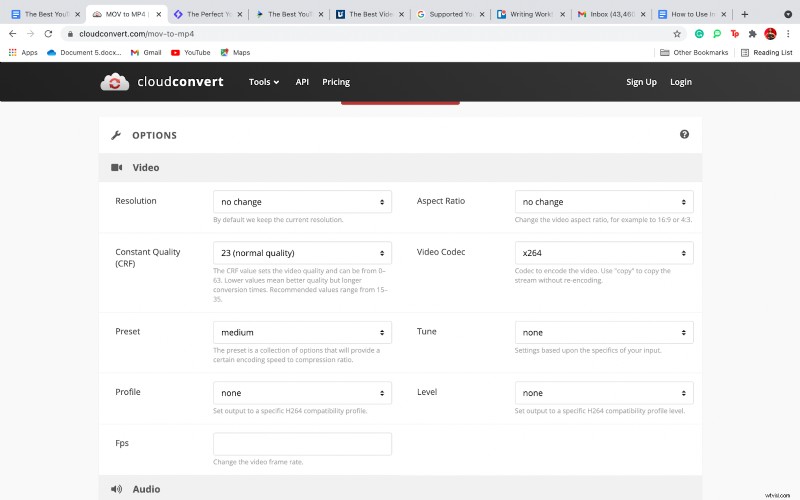The width and height of the screenshot is (800, 500).
Task: Open the Chrome three-dot menu
Action: 788,34
